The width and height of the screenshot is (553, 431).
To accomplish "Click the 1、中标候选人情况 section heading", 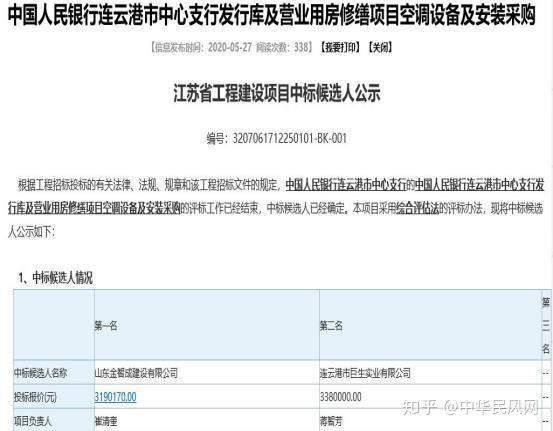I will coord(56,278).
